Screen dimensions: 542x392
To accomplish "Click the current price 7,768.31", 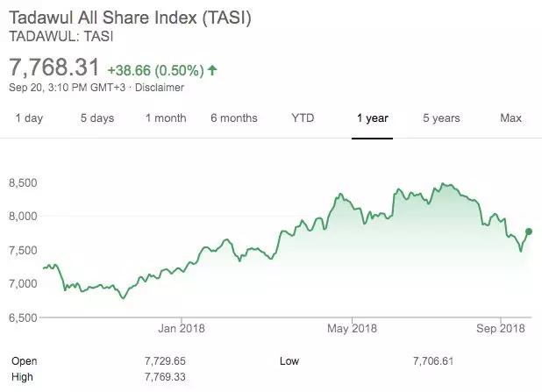I will [54, 67].
